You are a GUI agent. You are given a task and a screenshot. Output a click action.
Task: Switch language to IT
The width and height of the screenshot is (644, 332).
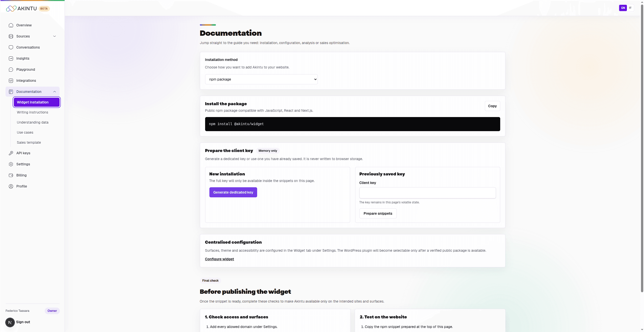630,8
